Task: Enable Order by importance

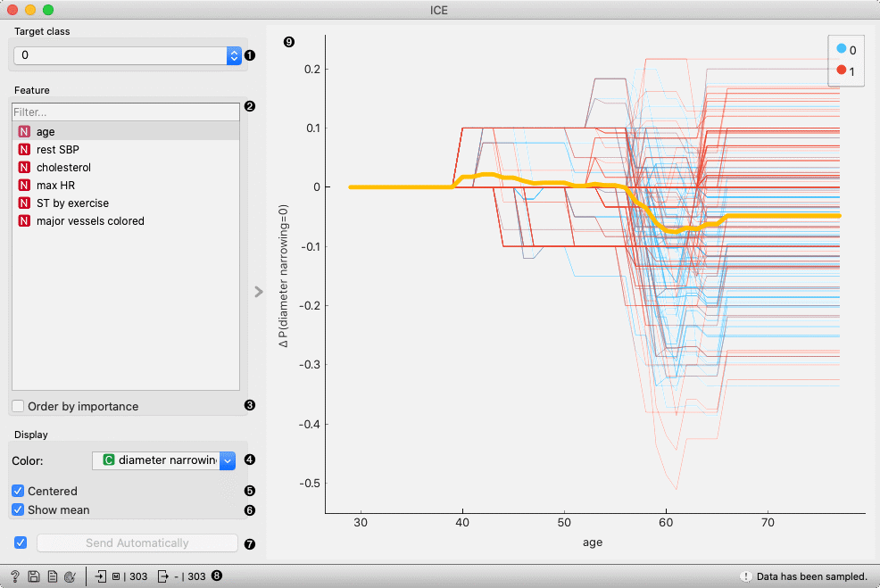Action: [x=16, y=406]
